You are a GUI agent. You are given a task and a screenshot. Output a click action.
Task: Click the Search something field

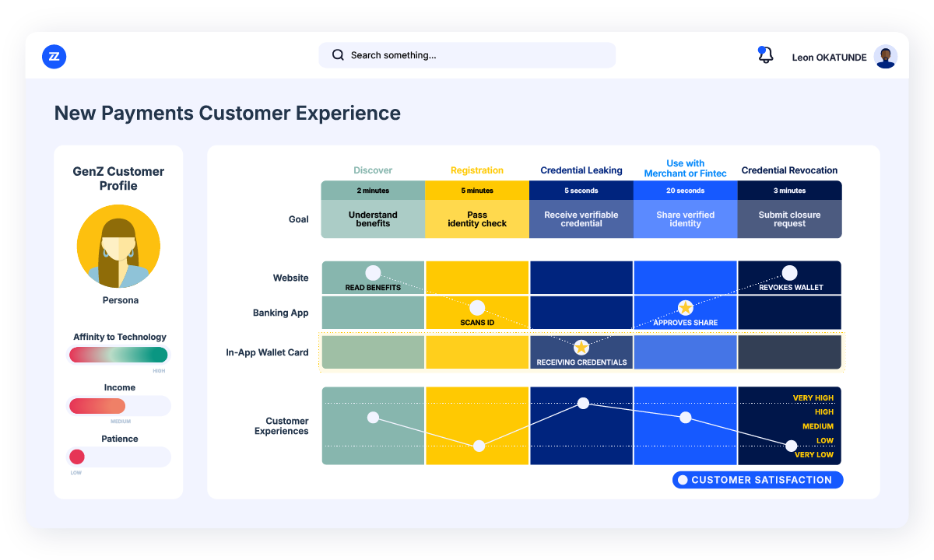click(x=467, y=55)
